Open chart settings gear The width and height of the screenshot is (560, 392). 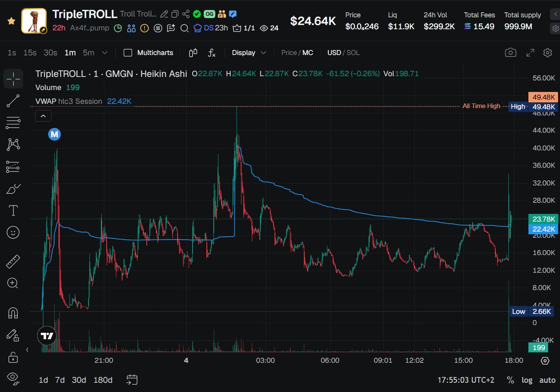[548, 53]
